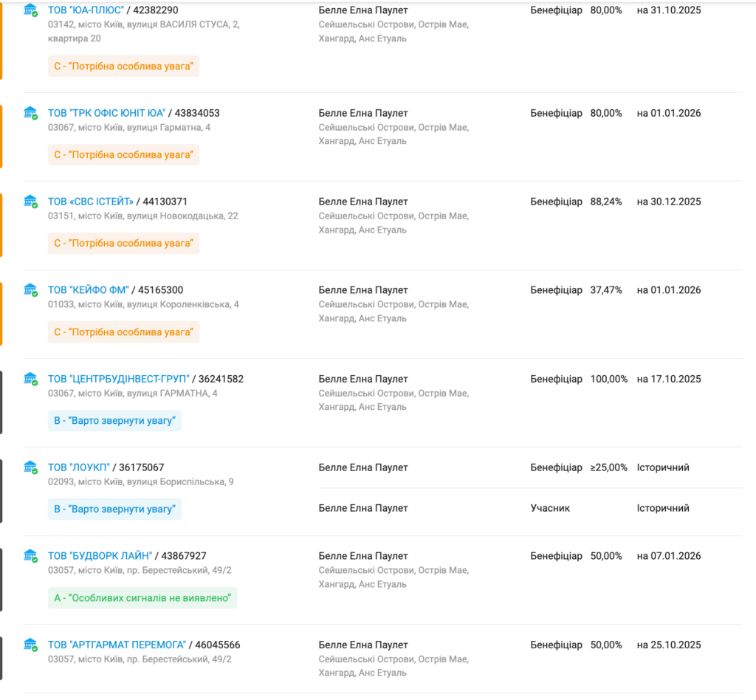Viewport: 756px width, 700px height.
Task: Select the building icon beside ТОВ "ЛОУКП"
Action: (30, 467)
